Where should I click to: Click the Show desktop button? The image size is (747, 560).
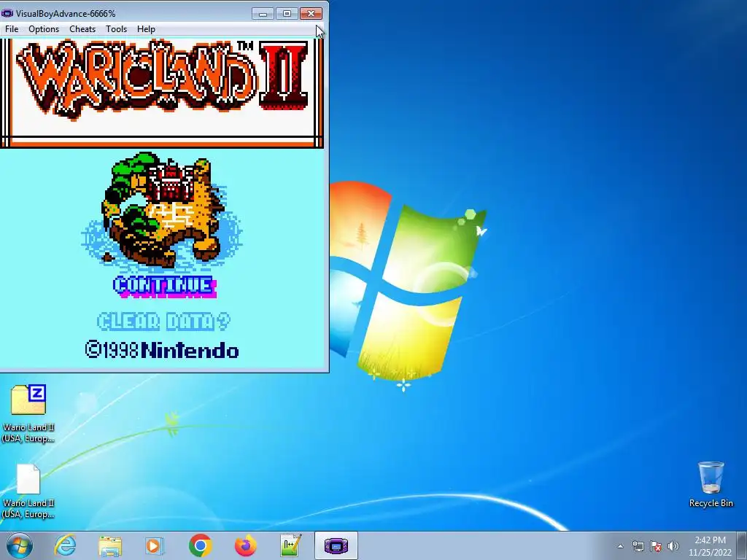742,546
